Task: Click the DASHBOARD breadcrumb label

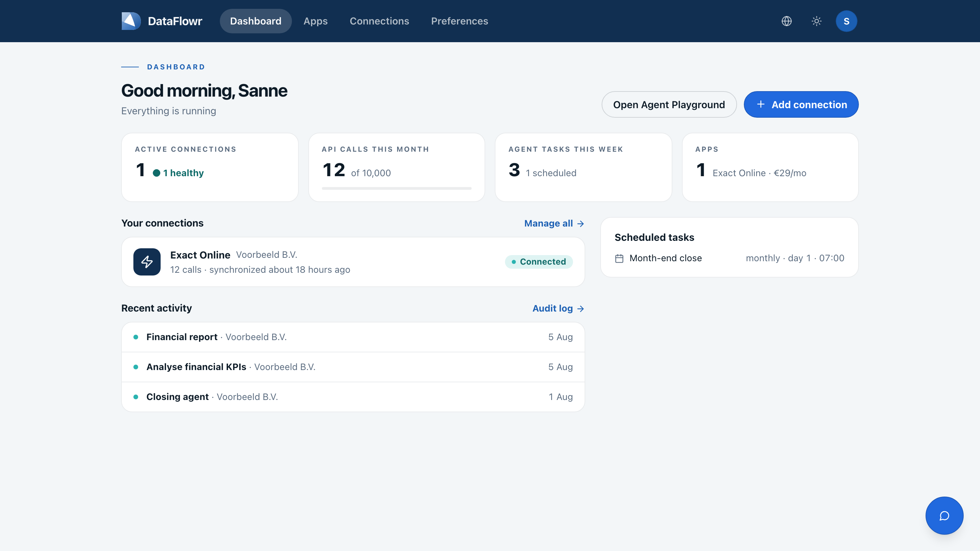Action: pos(176,67)
